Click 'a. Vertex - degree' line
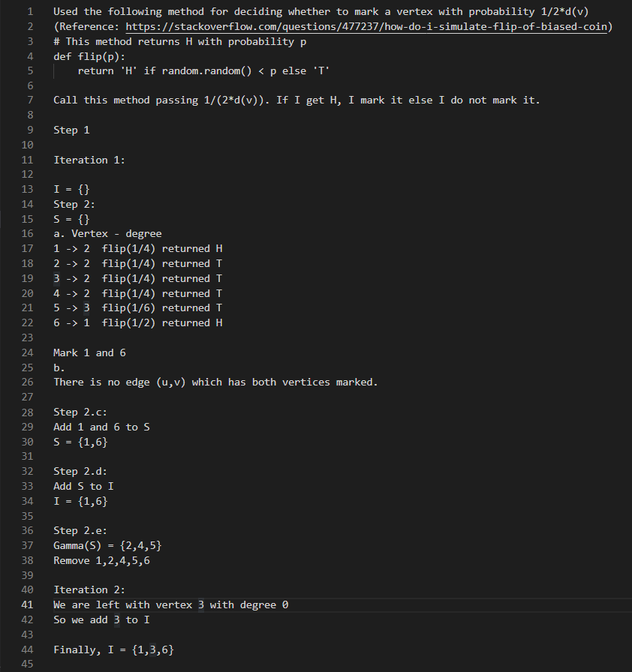The height and width of the screenshot is (672, 632). (x=107, y=234)
